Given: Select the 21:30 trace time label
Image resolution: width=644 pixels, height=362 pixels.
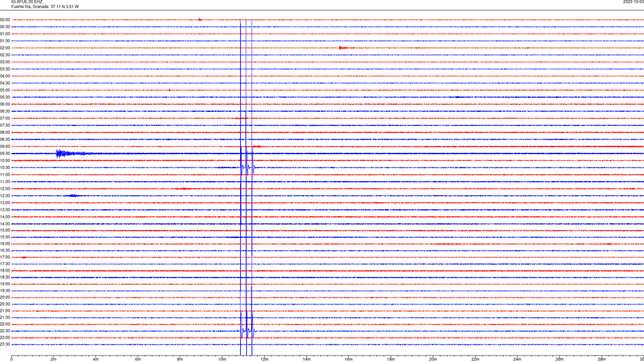Looking at the screenshot, I should (5, 318).
